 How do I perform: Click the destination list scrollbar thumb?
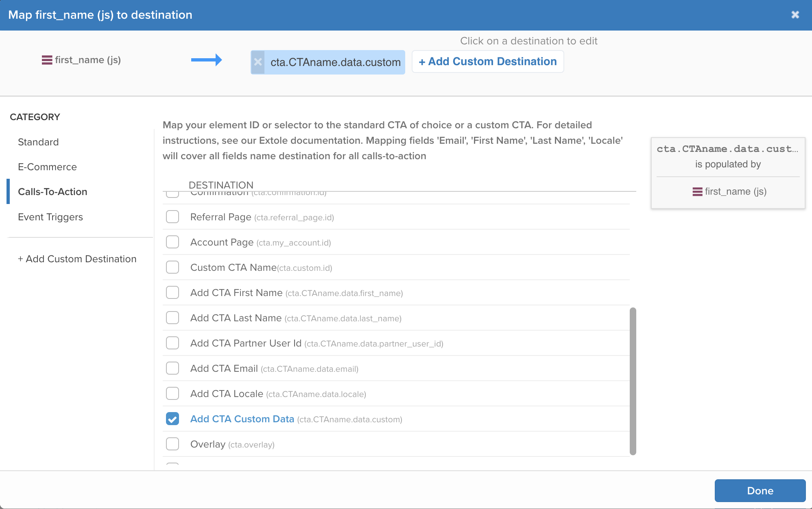[x=633, y=381]
